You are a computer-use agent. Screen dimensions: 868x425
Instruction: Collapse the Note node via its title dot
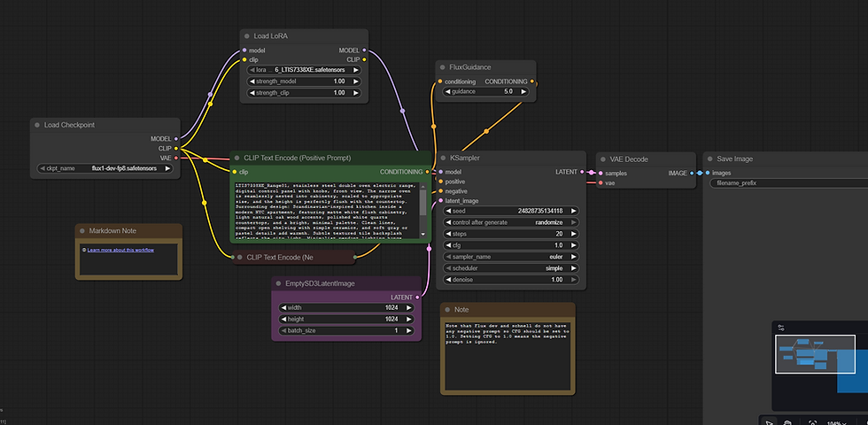click(446, 310)
